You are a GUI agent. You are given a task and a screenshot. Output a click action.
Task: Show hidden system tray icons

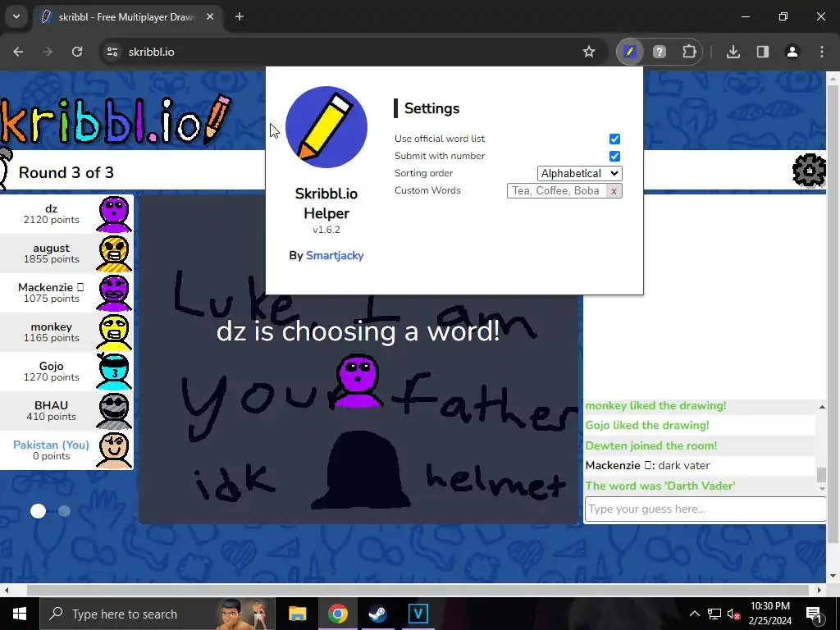[694, 614]
